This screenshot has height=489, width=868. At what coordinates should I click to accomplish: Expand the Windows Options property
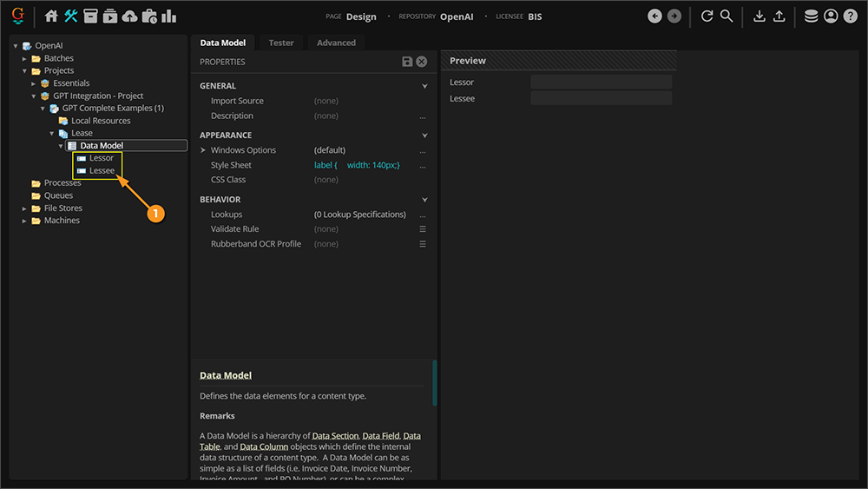coord(203,150)
